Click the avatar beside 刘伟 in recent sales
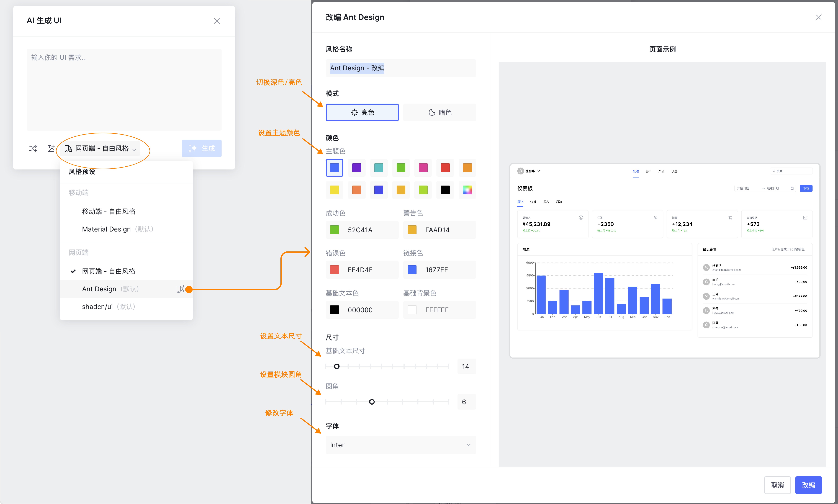Image resolution: width=838 pixels, height=504 pixels. tap(706, 310)
